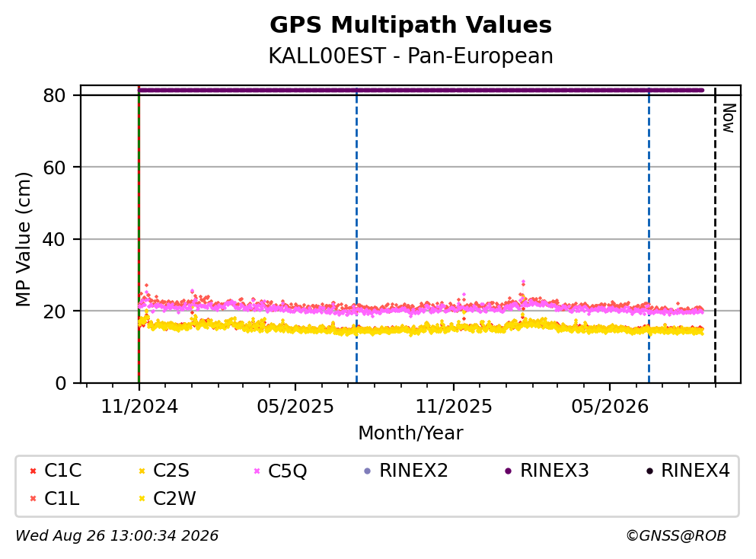The image size is (756, 559).
Task: Click the RINEX4 black legend dot
Action: tap(649, 471)
